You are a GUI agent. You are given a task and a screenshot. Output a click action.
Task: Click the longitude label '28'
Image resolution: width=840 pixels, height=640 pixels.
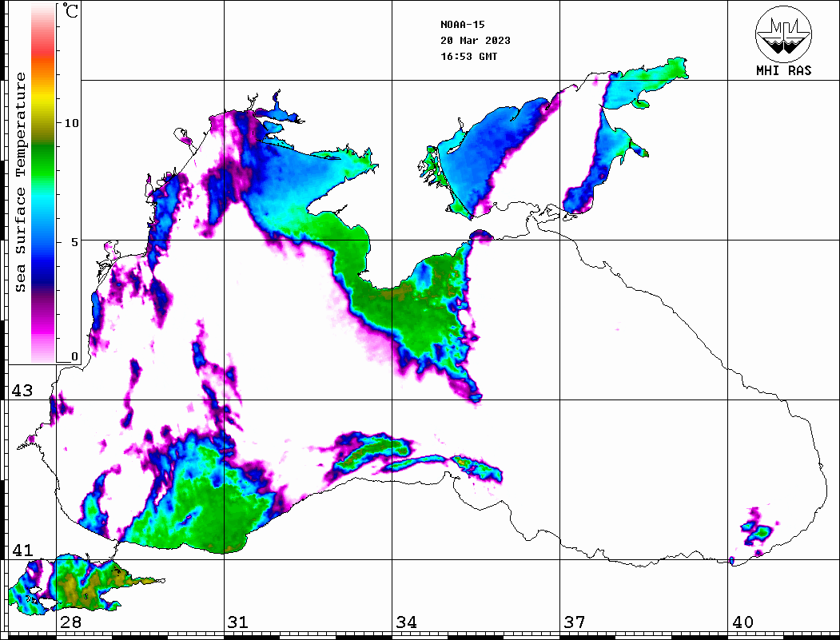pos(70,622)
